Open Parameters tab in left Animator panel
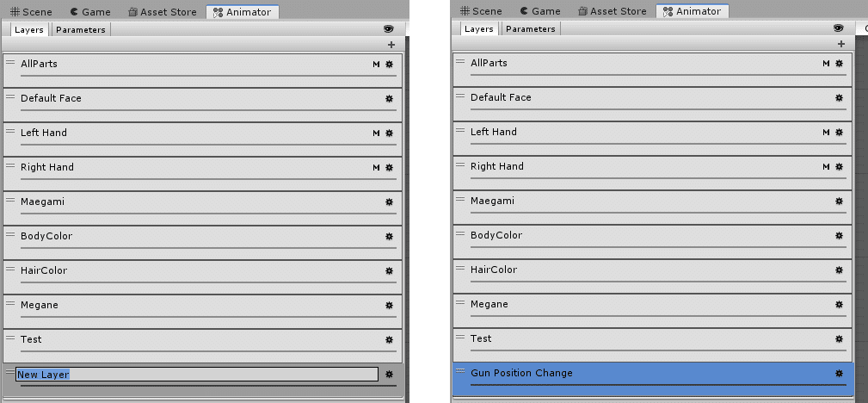This screenshot has width=868, height=403. pyautogui.click(x=81, y=29)
